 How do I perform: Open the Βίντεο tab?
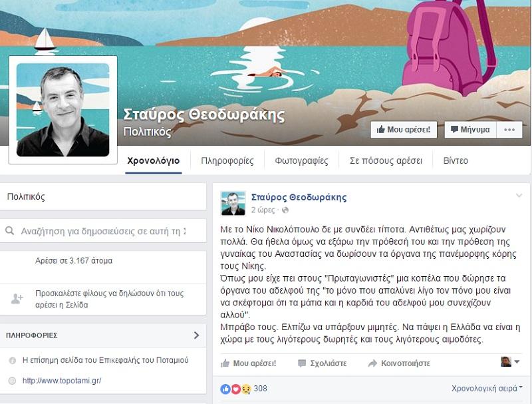tap(456, 160)
